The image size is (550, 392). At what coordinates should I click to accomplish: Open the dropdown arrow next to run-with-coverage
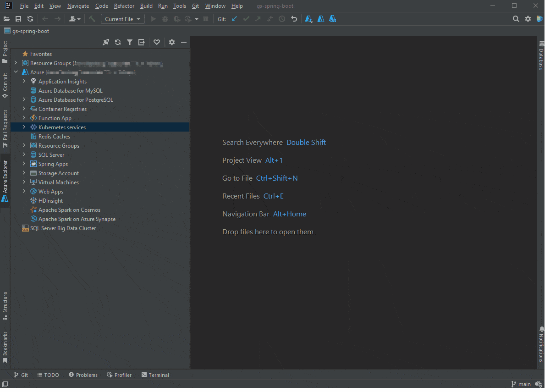coord(197,19)
